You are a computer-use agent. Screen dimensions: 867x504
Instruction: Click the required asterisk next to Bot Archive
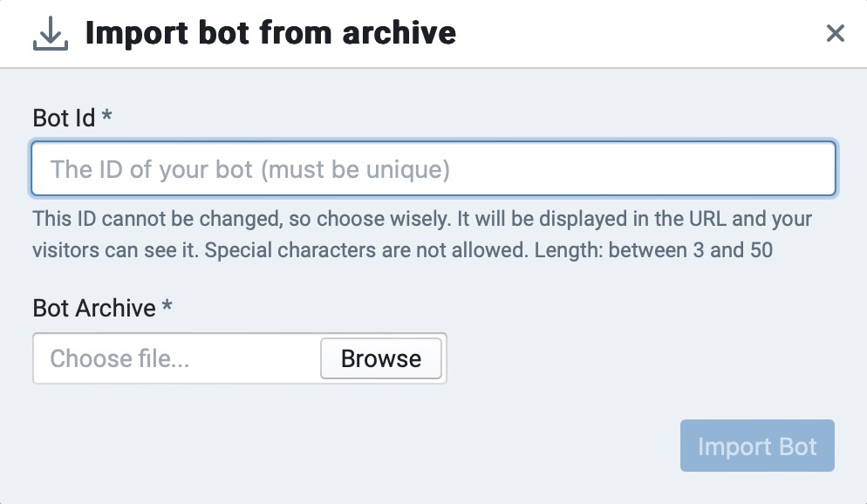click(166, 308)
